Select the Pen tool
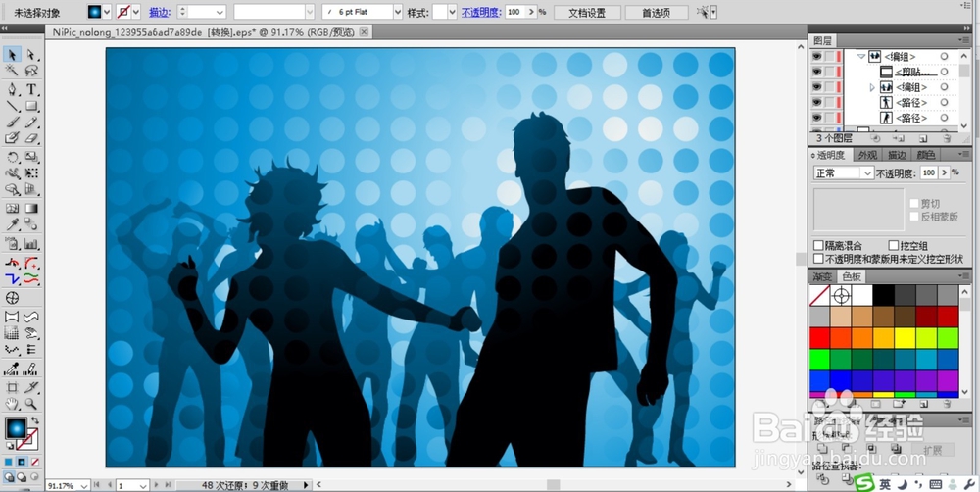980x492 pixels. (x=12, y=89)
